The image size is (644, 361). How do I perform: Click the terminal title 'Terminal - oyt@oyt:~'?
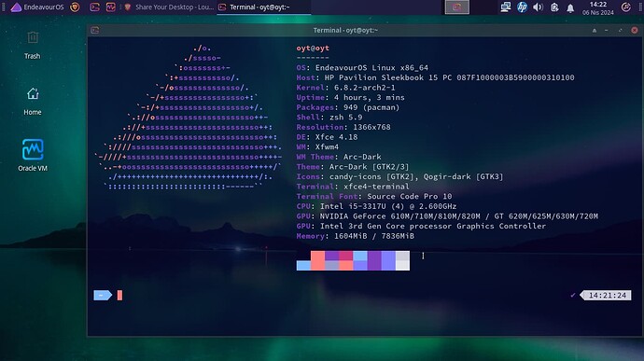point(345,31)
